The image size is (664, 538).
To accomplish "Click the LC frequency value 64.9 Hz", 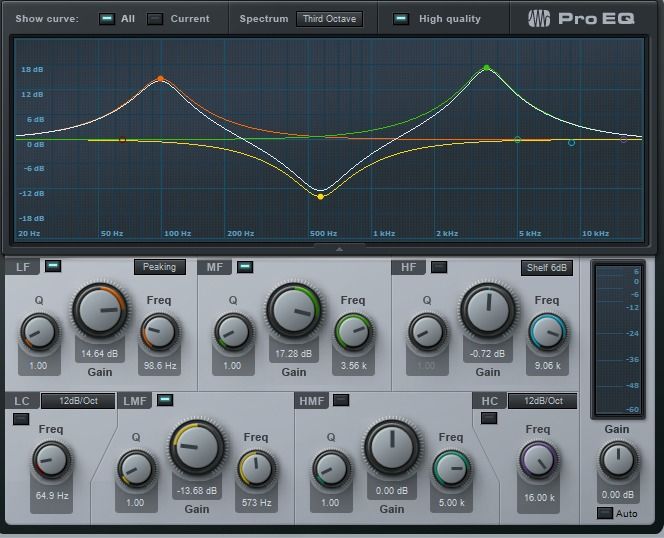I will [52, 495].
